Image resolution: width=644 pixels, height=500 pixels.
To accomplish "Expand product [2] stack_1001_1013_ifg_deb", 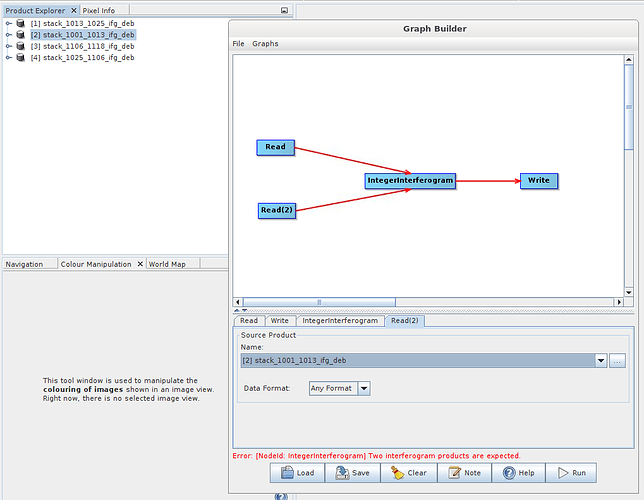I will pyautogui.click(x=9, y=35).
